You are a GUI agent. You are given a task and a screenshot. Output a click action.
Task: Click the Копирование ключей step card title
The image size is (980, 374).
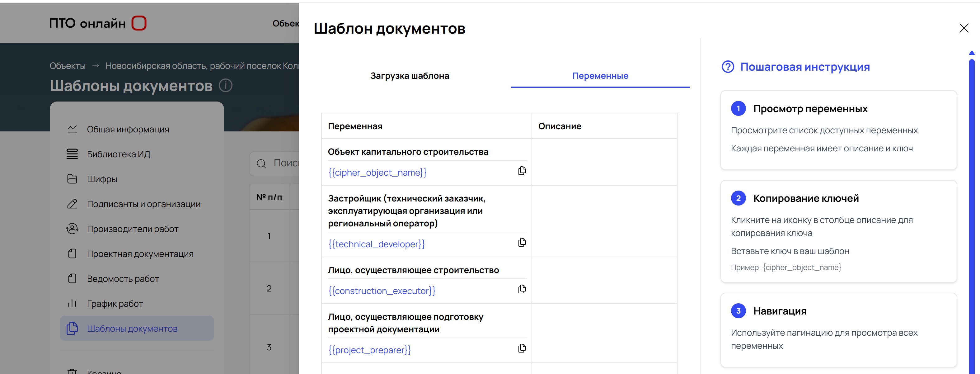coord(806,198)
